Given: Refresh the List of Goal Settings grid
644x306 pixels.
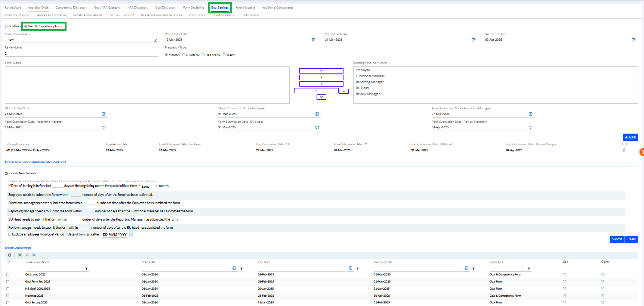Looking at the screenshot, I should tap(9, 255).
